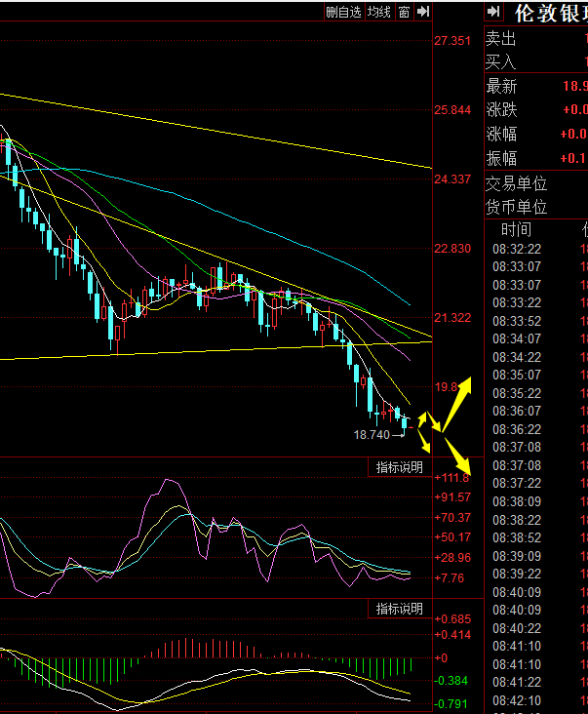Click the 涨幅 row label
The height and width of the screenshot is (714, 588).
click(x=501, y=134)
